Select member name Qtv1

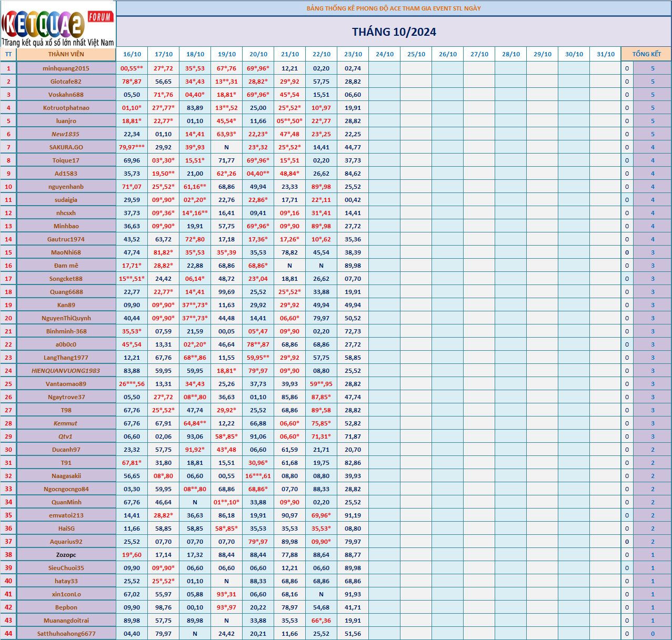pos(66,436)
